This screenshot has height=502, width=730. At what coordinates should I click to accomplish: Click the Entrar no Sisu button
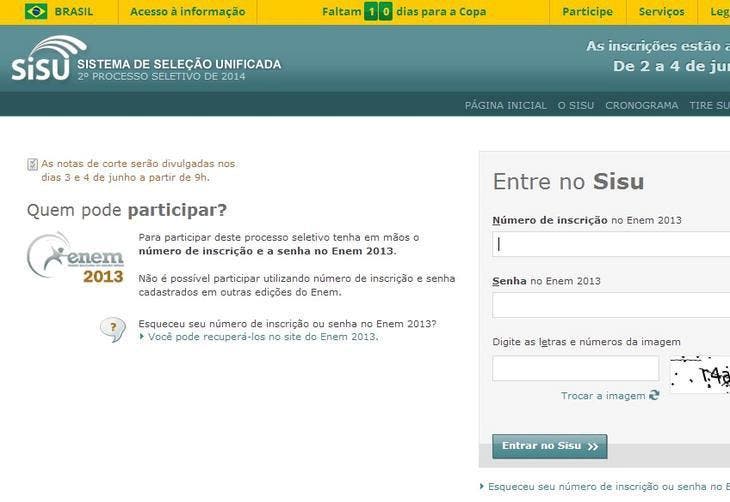point(549,446)
